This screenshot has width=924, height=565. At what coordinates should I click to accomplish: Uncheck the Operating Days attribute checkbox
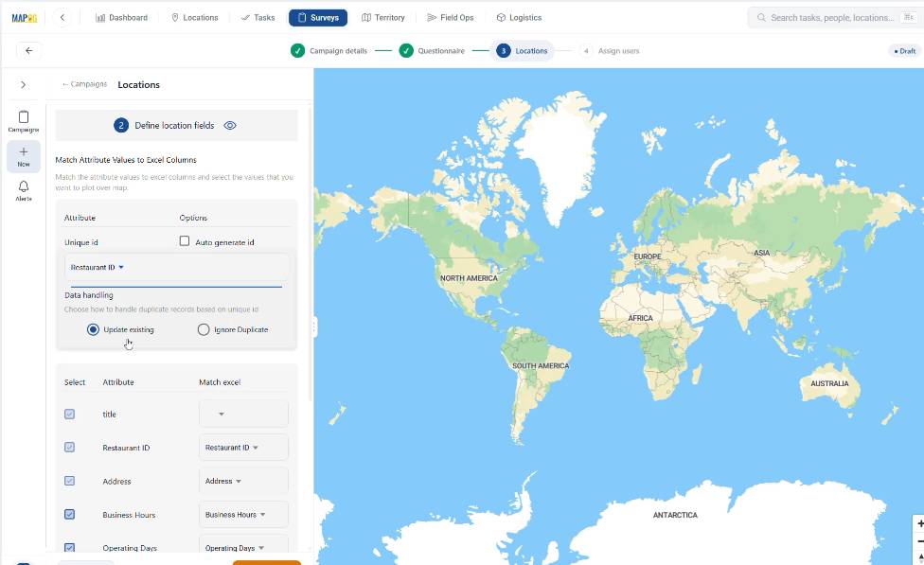point(69,548)
